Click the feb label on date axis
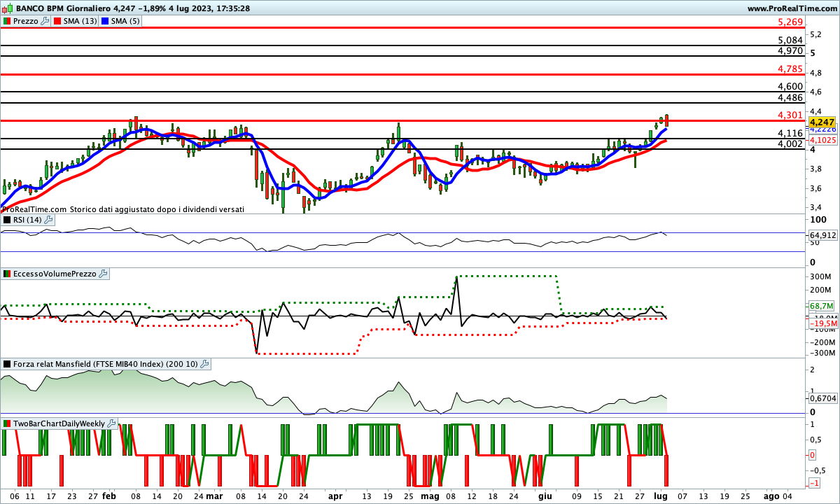840x504 pixels. (x=109, y=496)
